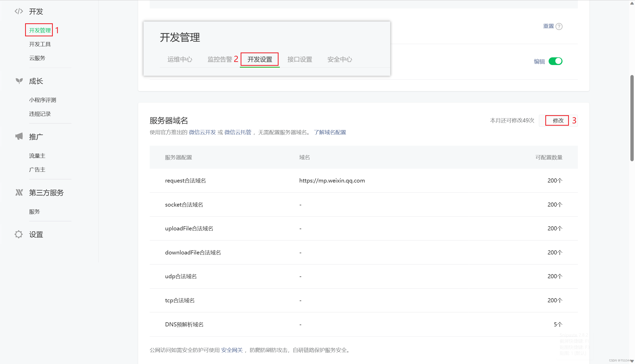Click the 开发管理 panel title
The image size is (635, 364).
tap(180, 37)
